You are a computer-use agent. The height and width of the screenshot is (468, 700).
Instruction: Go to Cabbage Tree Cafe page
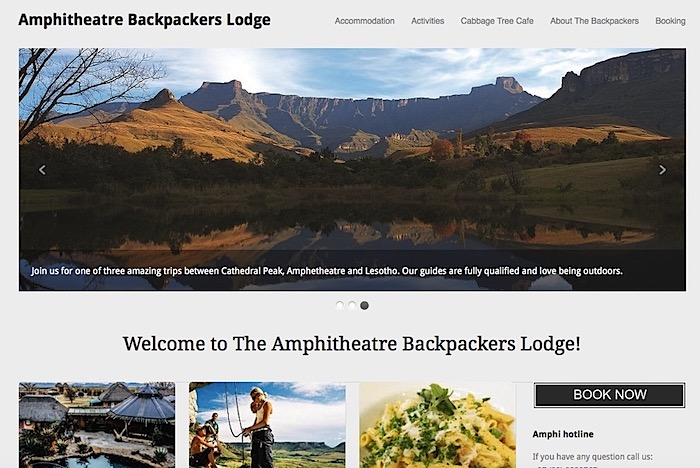[497, 21]
